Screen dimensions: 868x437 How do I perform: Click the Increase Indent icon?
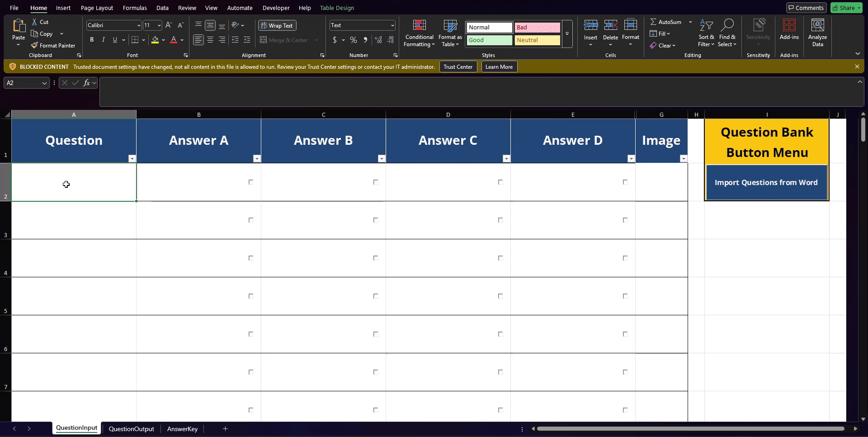247,40
